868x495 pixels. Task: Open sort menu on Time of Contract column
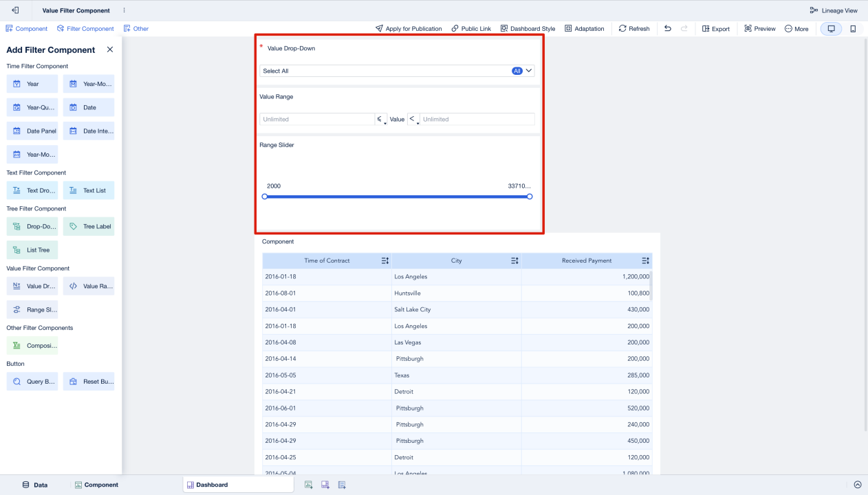[385, 261]
